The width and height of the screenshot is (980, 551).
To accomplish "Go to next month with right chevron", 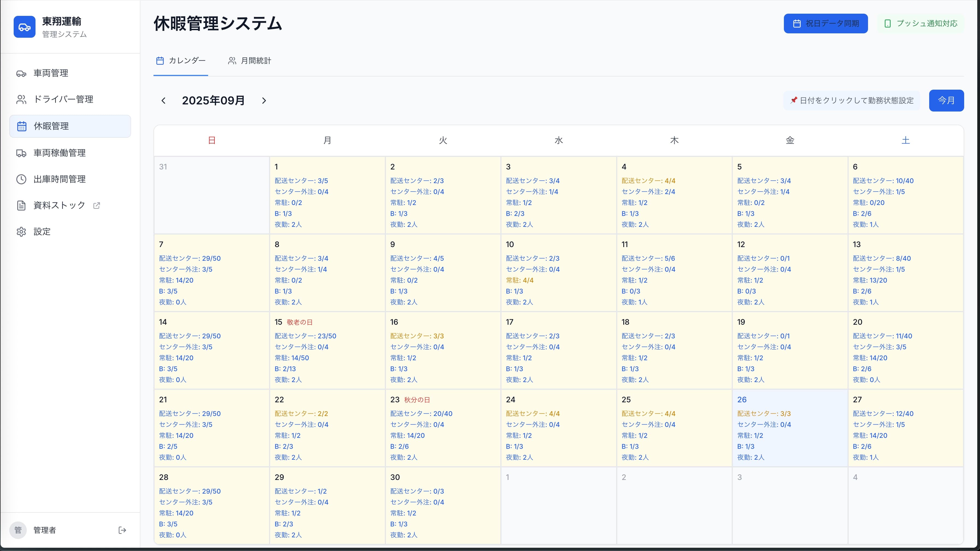I will coord(264,101).
